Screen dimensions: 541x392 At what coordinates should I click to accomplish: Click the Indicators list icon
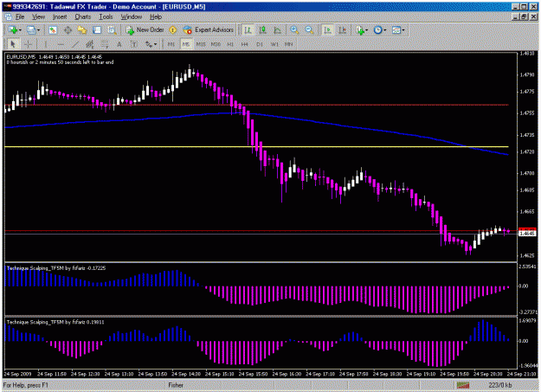click(360, 30)
